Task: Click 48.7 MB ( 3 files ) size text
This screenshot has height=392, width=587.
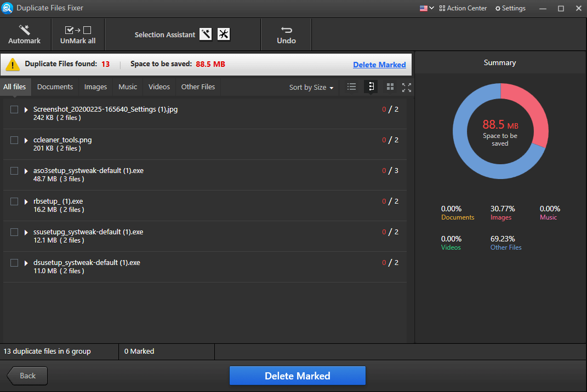Action: tap(59, 179)
